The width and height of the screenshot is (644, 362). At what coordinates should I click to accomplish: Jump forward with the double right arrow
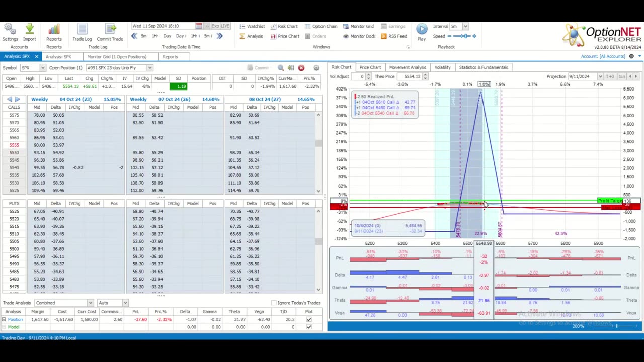tap(219, 36)
